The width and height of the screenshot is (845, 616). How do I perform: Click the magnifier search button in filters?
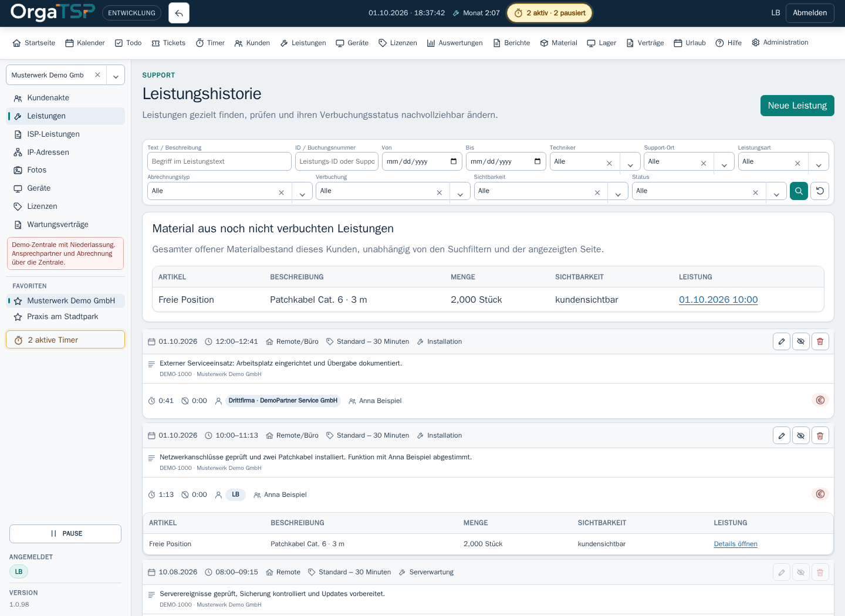pyautogui.click(x=799, y=191)
